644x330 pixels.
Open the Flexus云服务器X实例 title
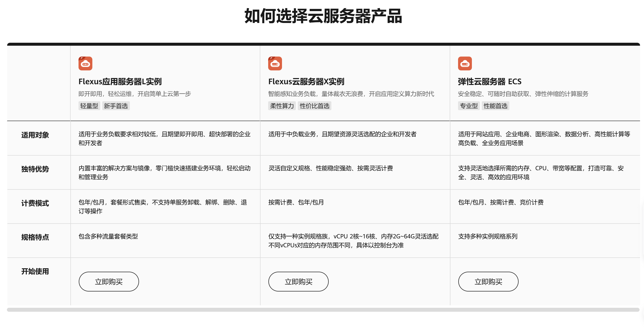[306, 82]
